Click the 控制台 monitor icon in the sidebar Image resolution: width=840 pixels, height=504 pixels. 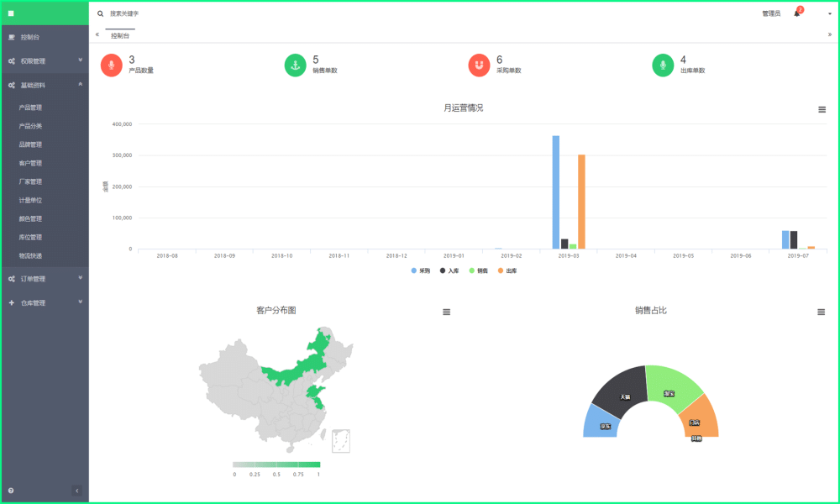11,37
